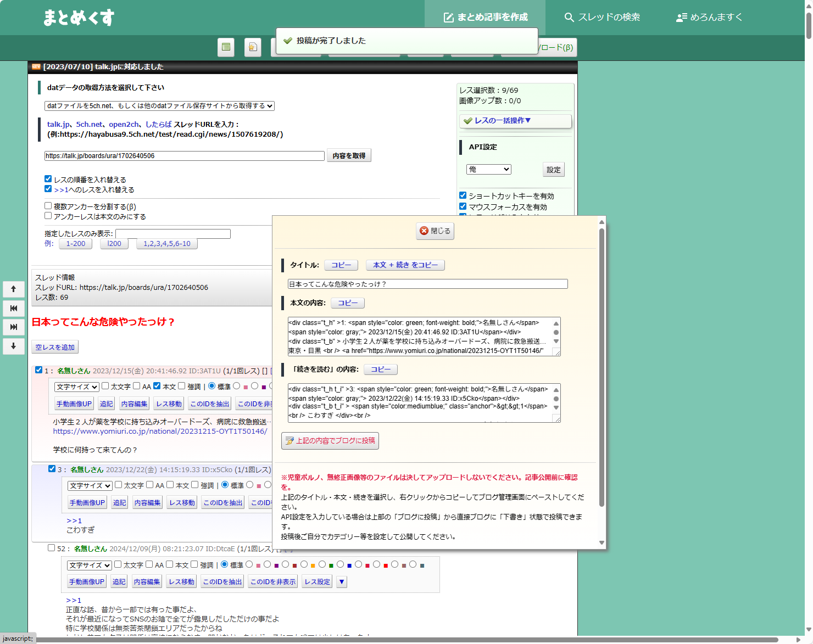The width and height of the screenshot is (813, 644).
Task: Uncheck レスの順番を入れ替える checkbox
Action: [x=48, y=179]
